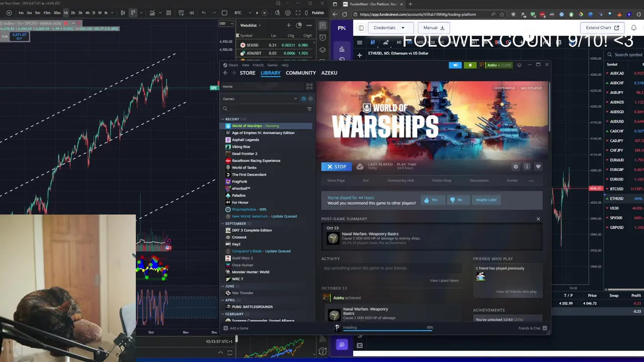
Task: Open the Steam View menu
Action: pos(245,65)
